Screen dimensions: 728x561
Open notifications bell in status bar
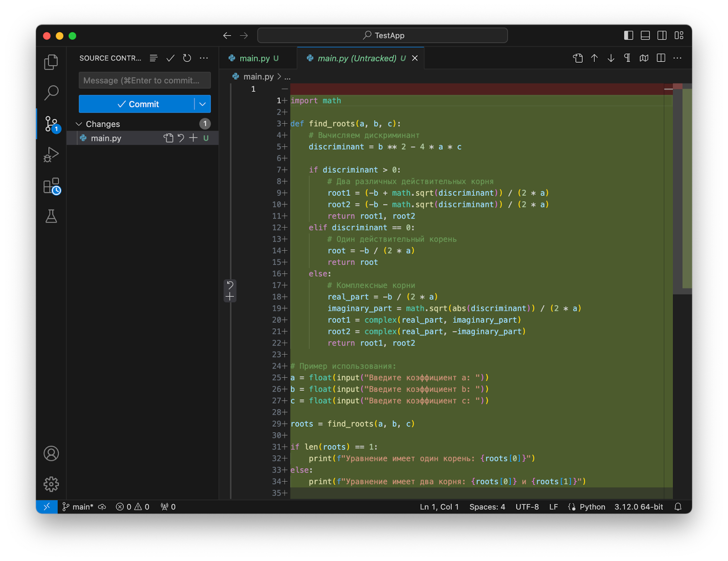[x=678, y=507]
